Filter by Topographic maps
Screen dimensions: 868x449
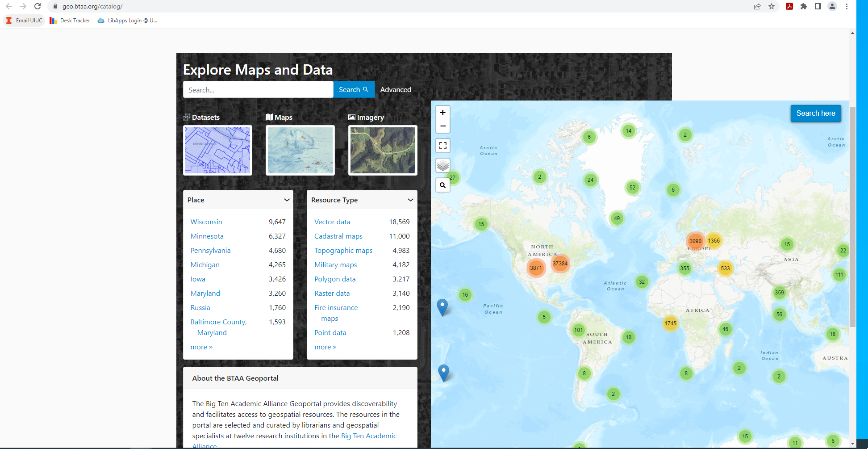343,251
